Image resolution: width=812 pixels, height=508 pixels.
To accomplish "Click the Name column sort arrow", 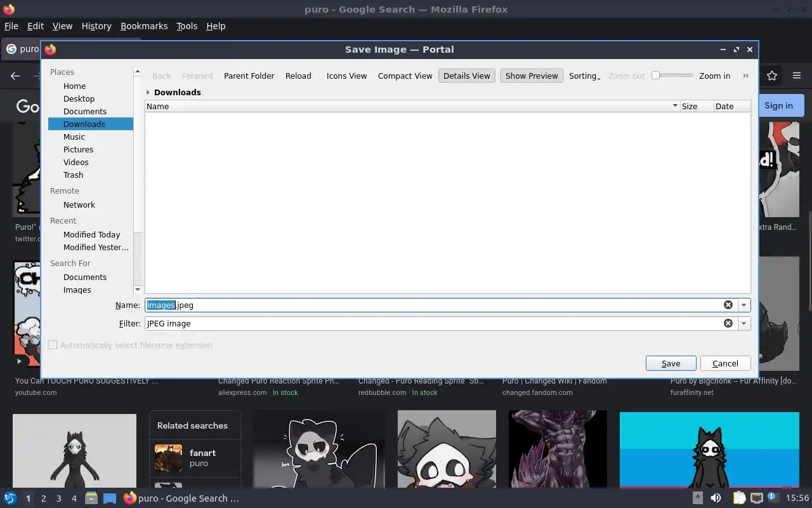I will pos(675,106).
